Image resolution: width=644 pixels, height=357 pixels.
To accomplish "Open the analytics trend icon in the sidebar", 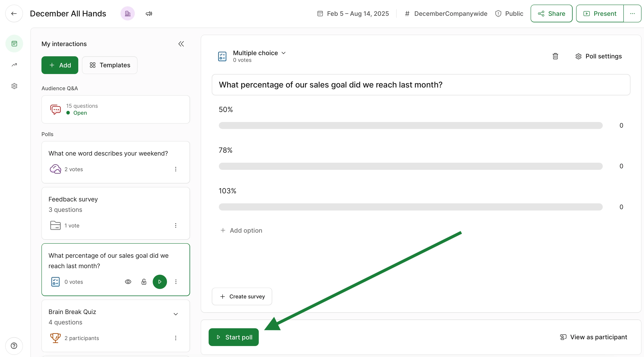I will tap(14, 65).
